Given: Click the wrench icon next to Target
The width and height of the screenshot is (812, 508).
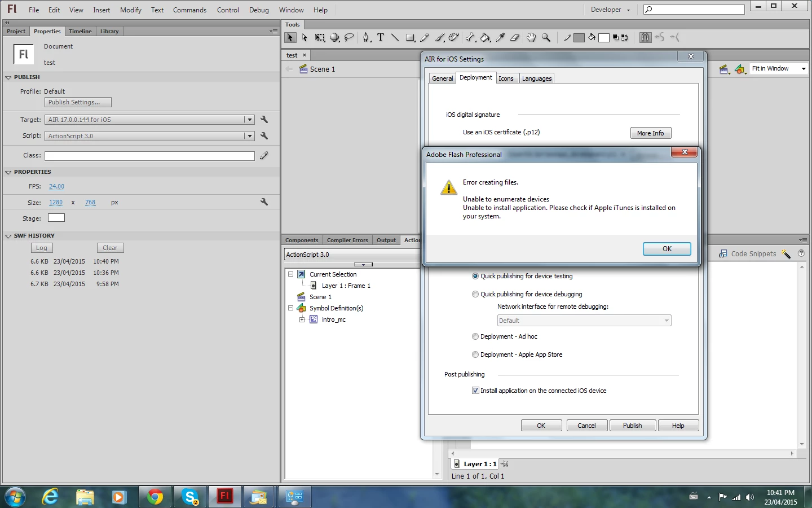Looking at the screenshot, I should point(264,120).
